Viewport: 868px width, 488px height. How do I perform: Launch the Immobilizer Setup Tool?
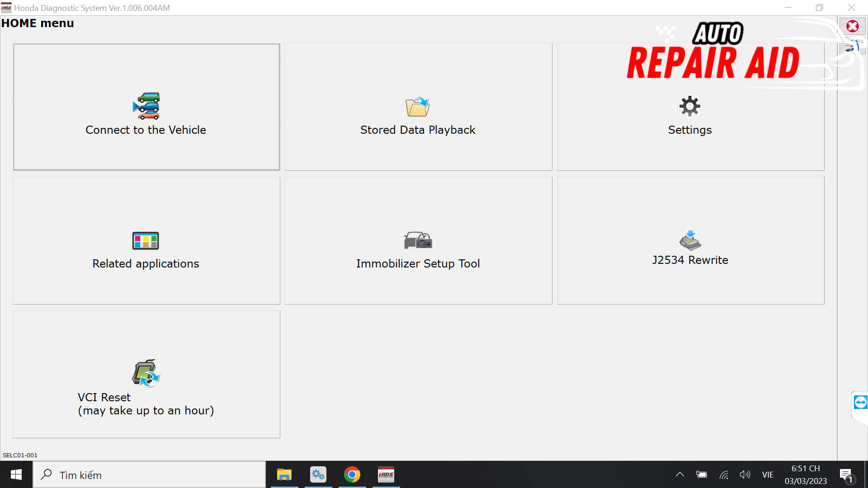click(x=418, y=240)
